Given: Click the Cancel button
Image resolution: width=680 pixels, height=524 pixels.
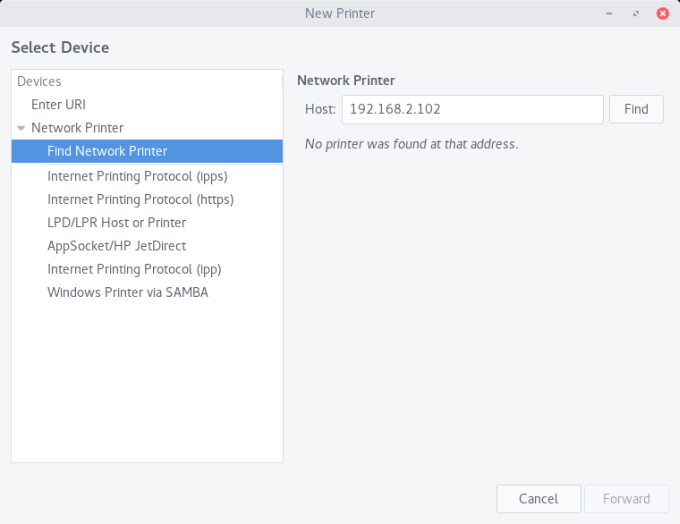Looking at the screenshot, I should click(x=538, y=498).
